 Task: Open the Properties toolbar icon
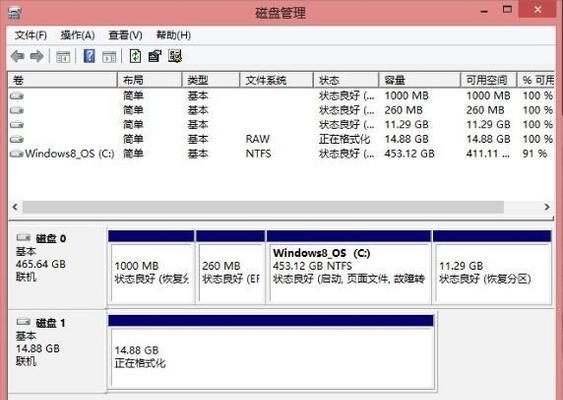point(155,56)
